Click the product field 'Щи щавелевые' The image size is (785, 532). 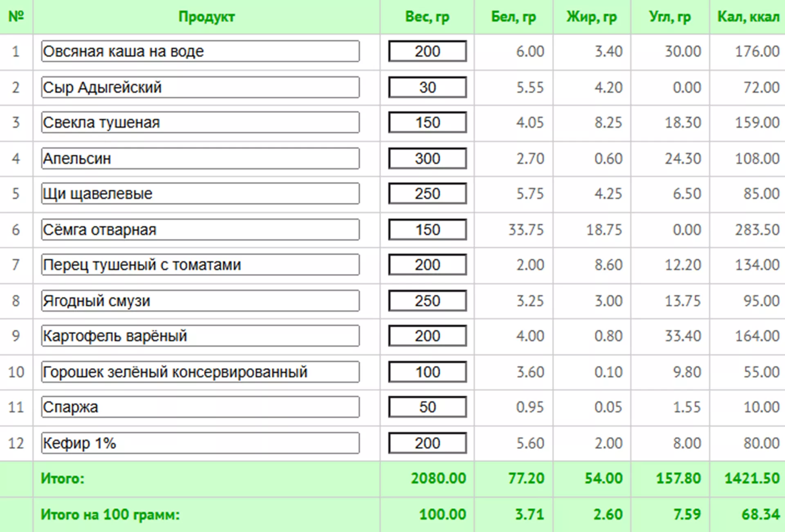[200, 193]
